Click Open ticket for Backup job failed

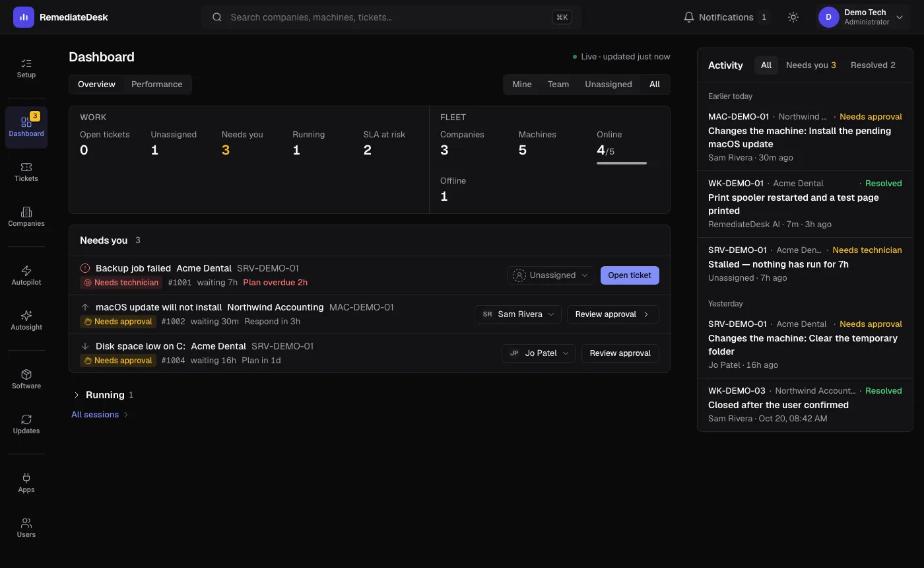click(x=630, y=275)
